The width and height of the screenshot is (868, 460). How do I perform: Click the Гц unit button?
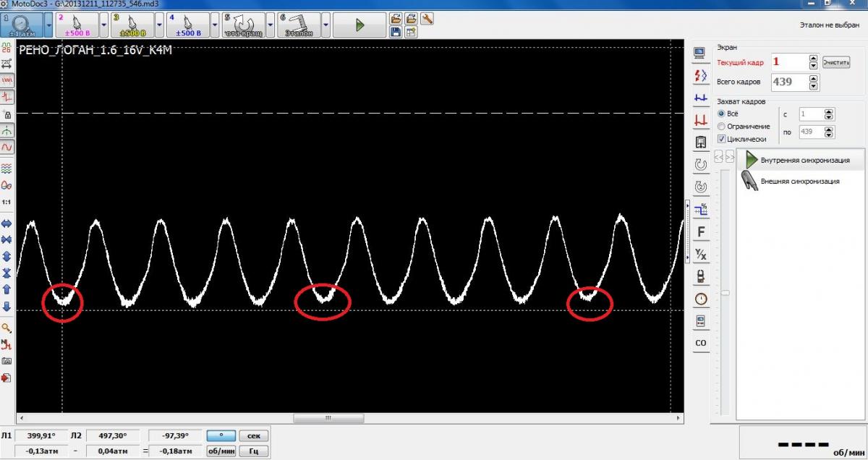point(254,451)
